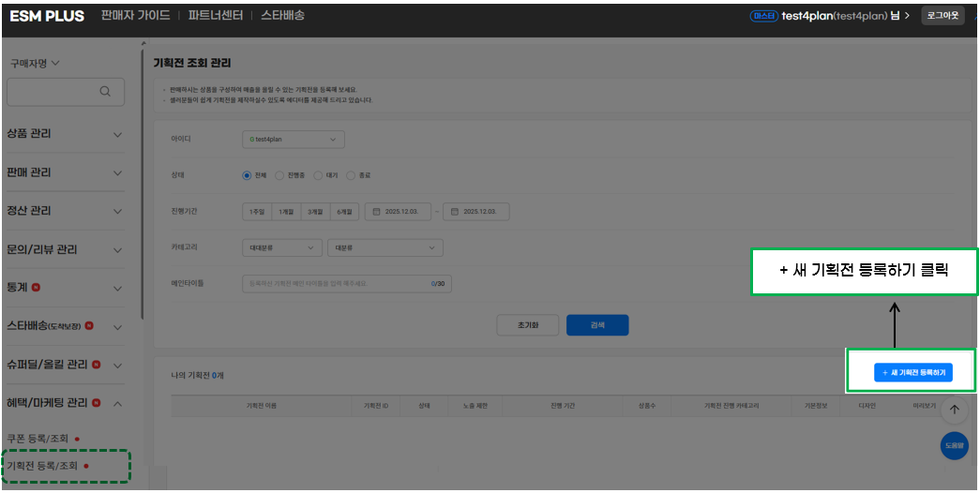Viewport: 980px width, 493px height.
Task: Click the 기획전 이름 column header
Action: point(262,406)
